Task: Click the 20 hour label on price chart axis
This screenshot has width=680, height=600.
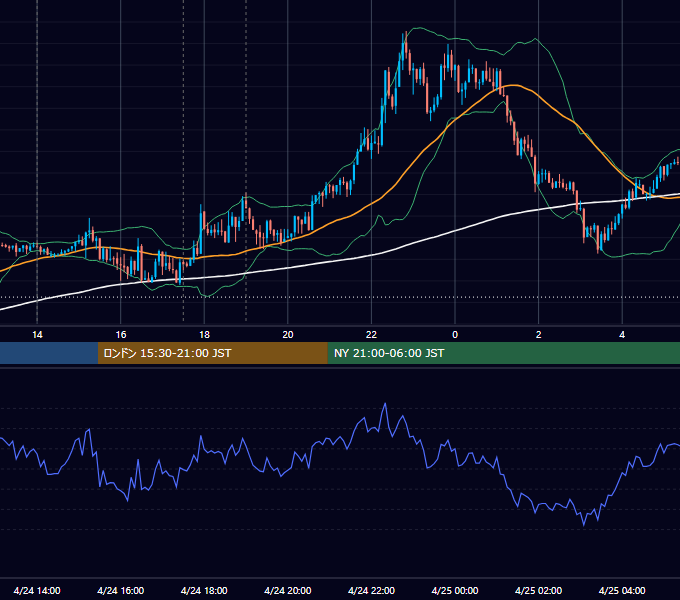Action: [x=288, y=335]
